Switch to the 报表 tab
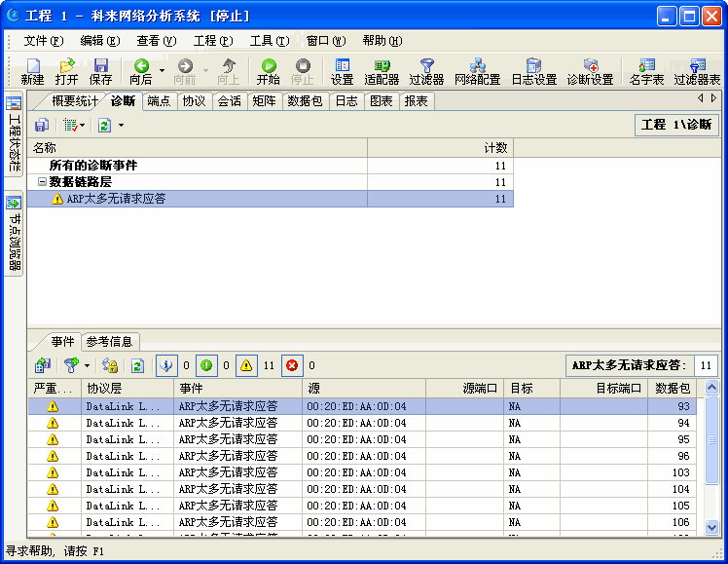 coord(416,100)
